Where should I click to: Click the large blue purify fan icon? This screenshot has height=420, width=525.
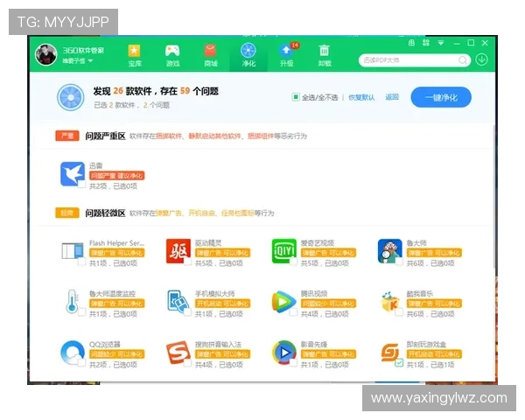pyautogui.click(x=70, y=97)
